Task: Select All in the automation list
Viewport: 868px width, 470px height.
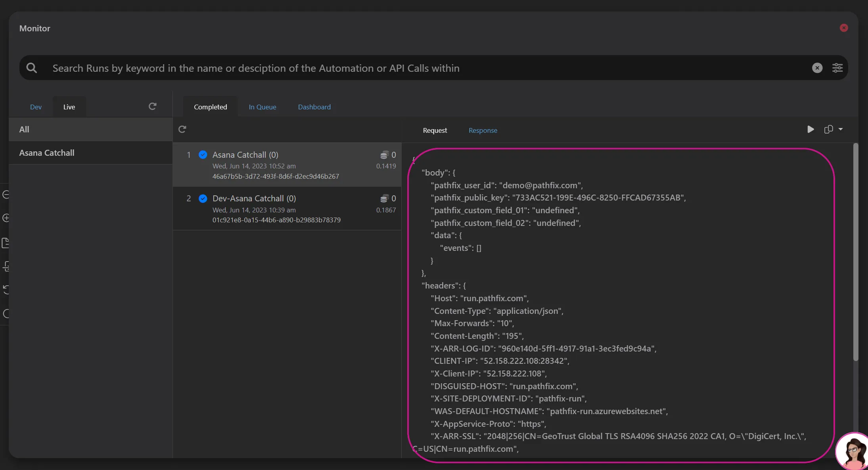Action: pyautogui.click(x=90, y=129)
